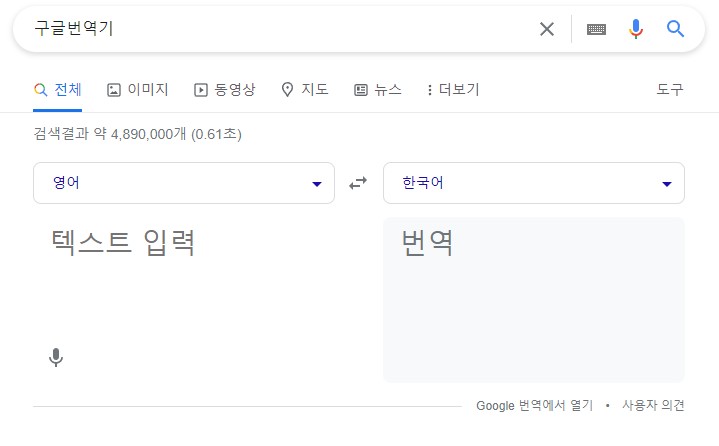The width and height of the screenshot is (719, 446).
Task: Click the 사용자 의견 feedback link
Action: click(x=653, y=406)
